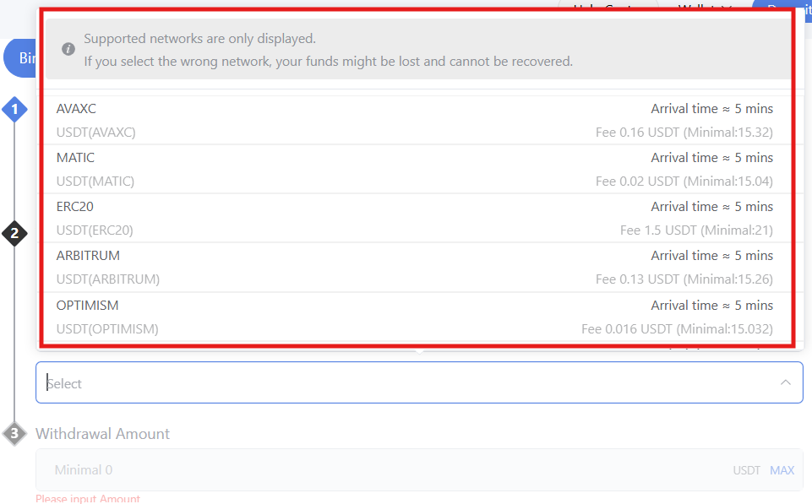This screenshot has width=812, height=504.
Task: Click the info icon in the network notice
Action: coord(69,50)
